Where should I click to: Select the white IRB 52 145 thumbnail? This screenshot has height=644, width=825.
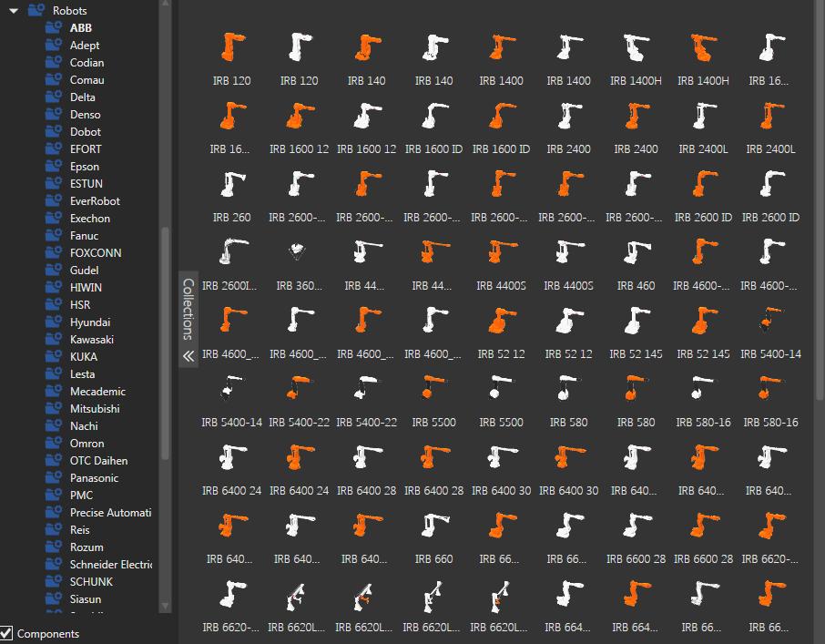tap(637, 321)
